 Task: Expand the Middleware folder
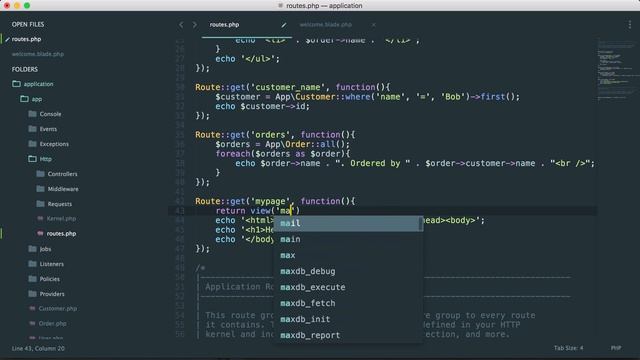[x=63, y=189]
